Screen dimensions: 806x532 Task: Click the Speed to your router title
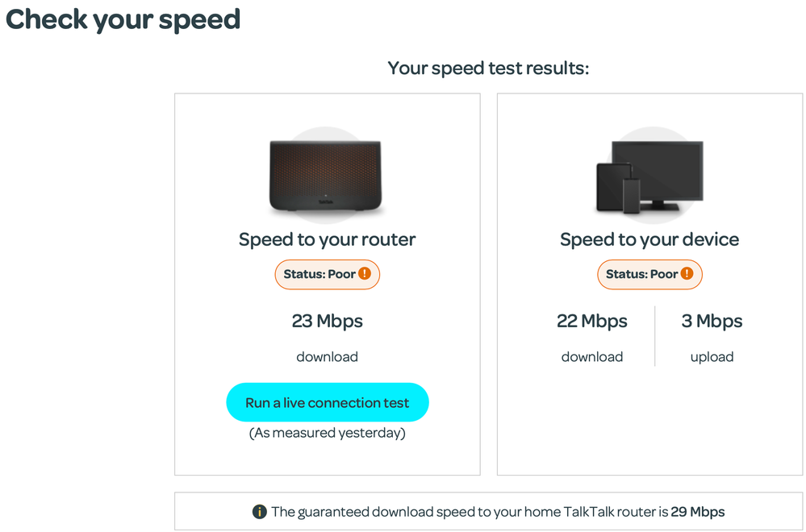tap(327, 239)
